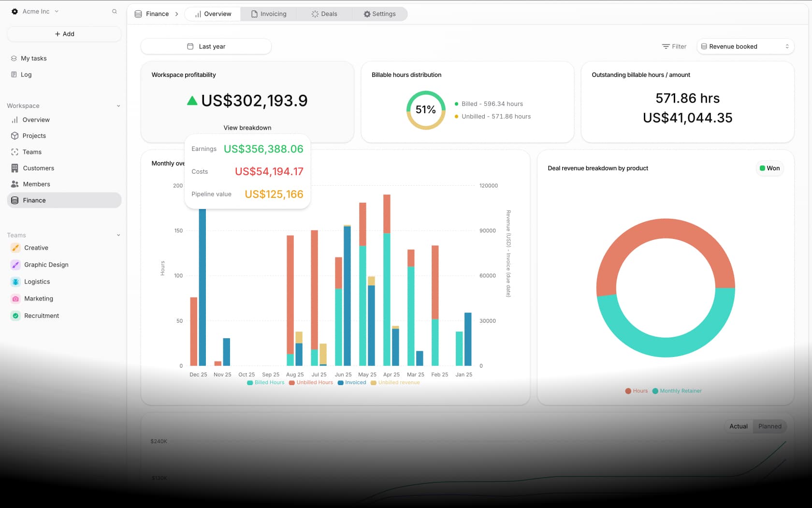Open the Last year date range selector

tap(206, 46)
